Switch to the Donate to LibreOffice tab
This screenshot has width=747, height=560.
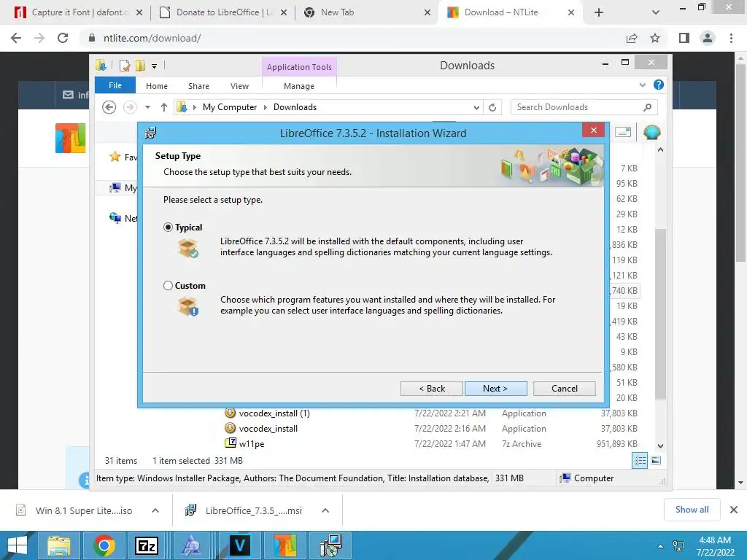pos(223,12)
